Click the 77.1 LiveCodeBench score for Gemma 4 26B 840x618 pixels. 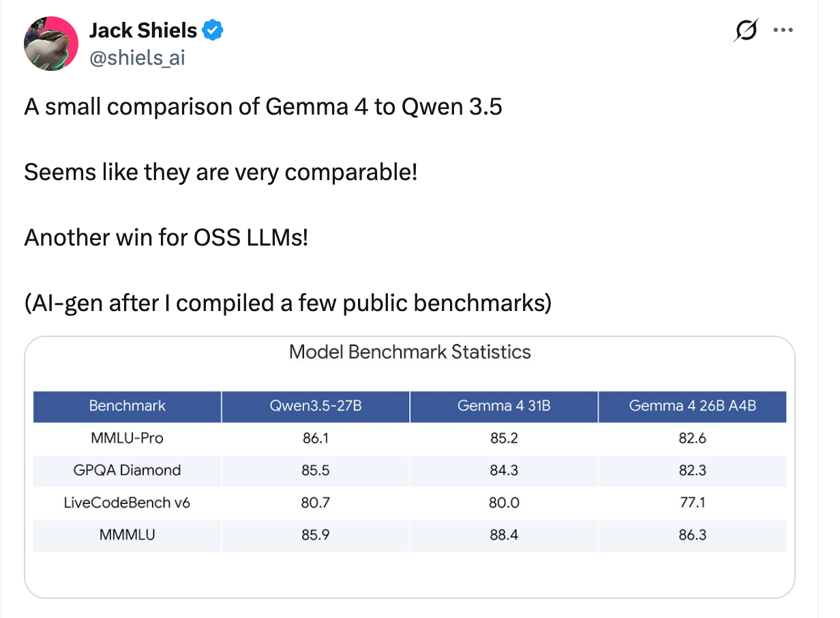click(x=692, y=503)
